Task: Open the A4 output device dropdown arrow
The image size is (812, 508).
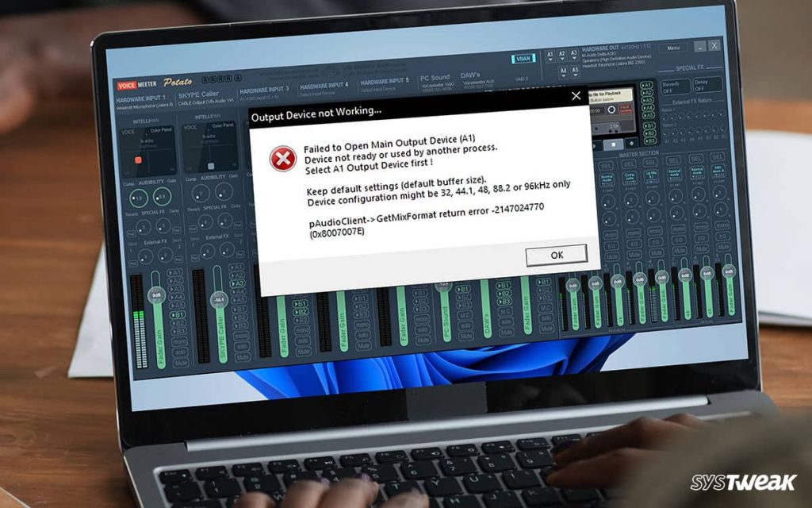Action: click(563, 75)
